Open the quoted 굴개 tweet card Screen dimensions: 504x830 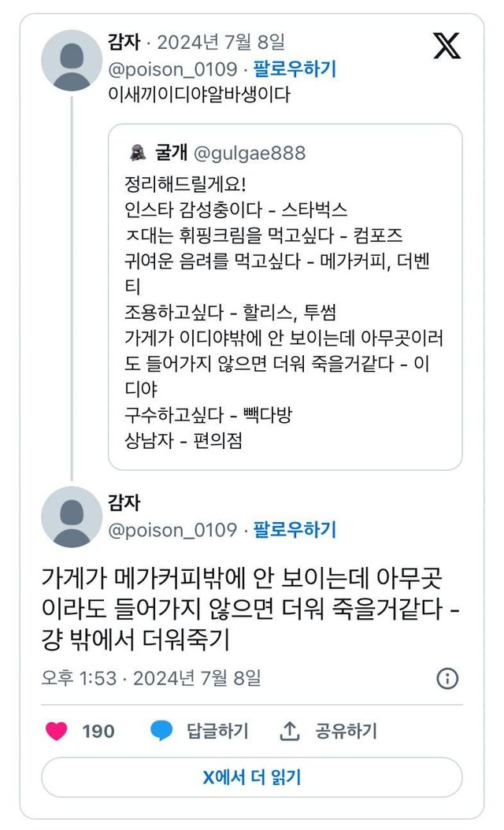pyautogui.click(x=285, y=315)
